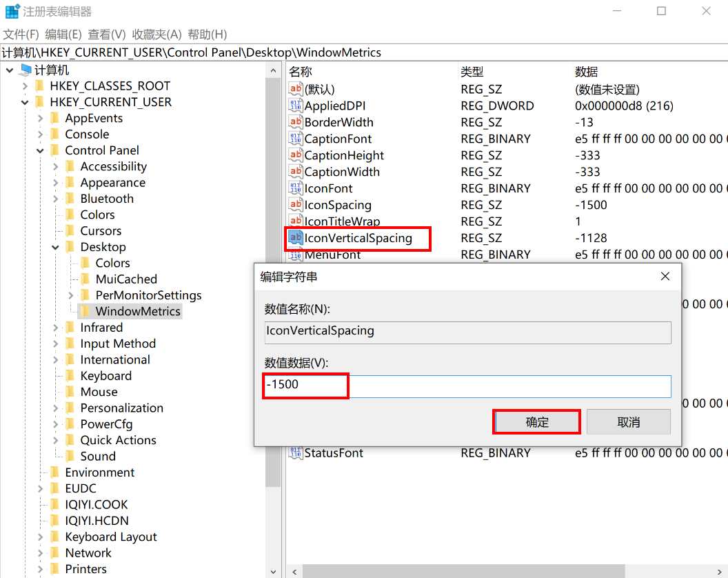Viewport: 728px width, 578px height.
Task: Click the StatusFont binary value icon
Action: (x=296, y=453)
